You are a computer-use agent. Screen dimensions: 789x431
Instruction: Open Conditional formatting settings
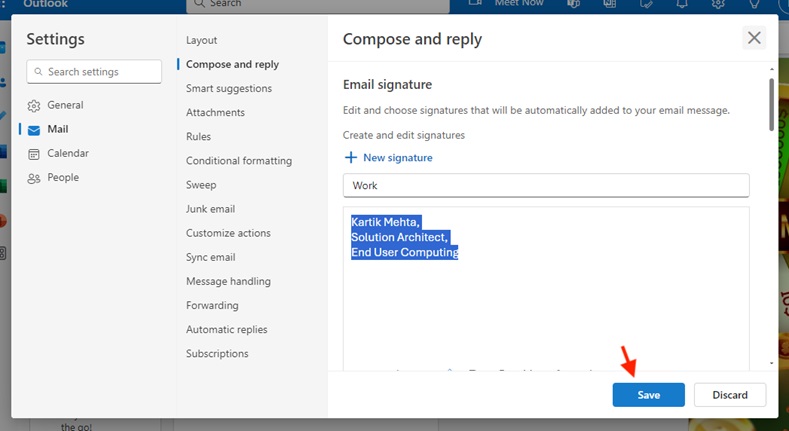[239, 161]
